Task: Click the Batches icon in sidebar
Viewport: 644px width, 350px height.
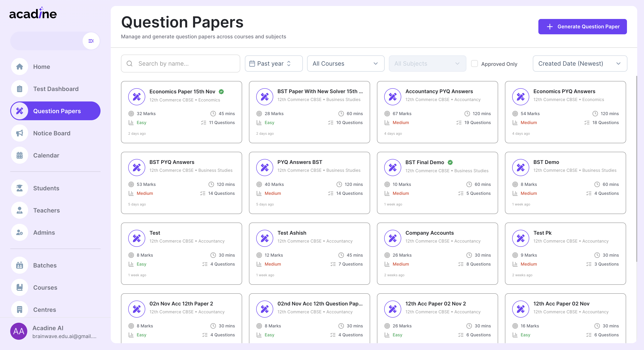Action: click(x=20, y=265)
